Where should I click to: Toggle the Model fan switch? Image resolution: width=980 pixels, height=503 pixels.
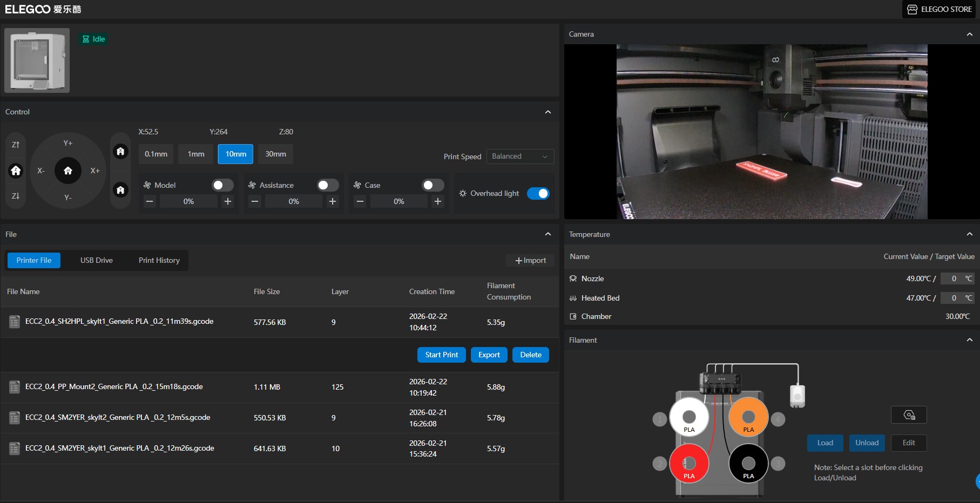[x=222, y=185]
